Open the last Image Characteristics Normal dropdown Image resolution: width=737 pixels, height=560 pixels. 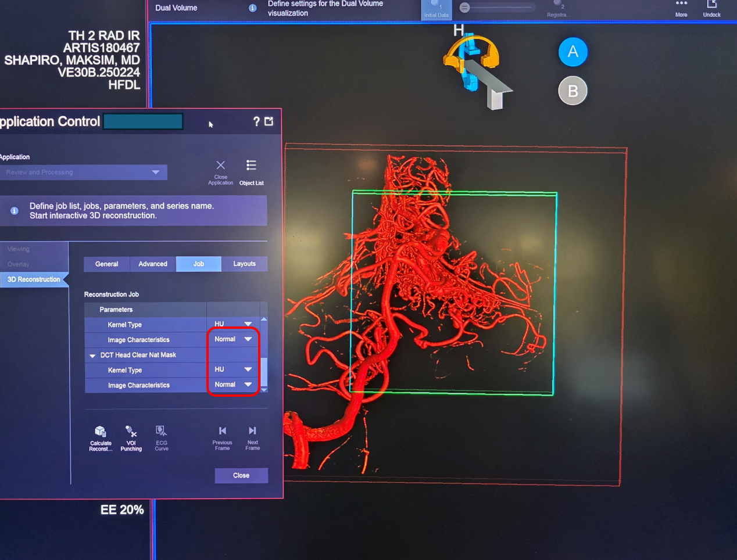pyautogui.click(x=233, y=385)
